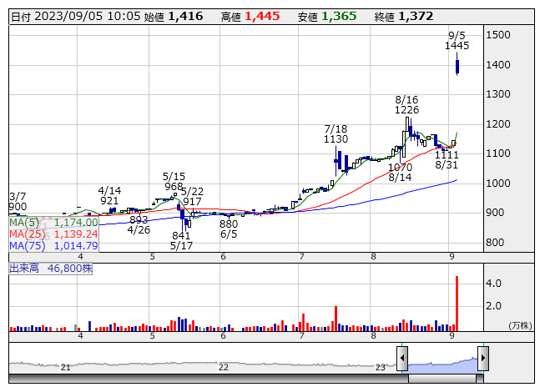Viewport: 545px width, 392px height.
Task: Click year 21 in the overview strip
Action: [x=65, y=367]
